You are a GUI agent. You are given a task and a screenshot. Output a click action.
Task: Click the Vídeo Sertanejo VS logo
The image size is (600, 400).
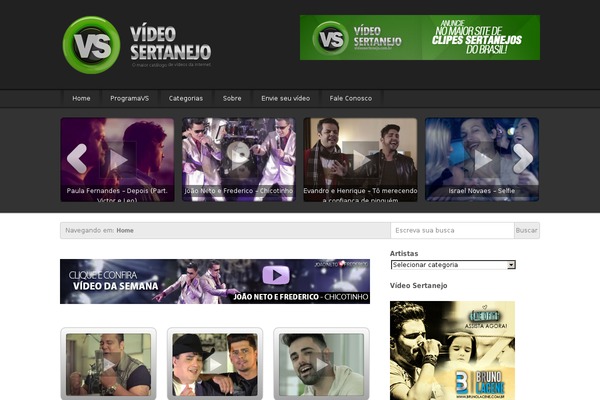coord(135,45)
